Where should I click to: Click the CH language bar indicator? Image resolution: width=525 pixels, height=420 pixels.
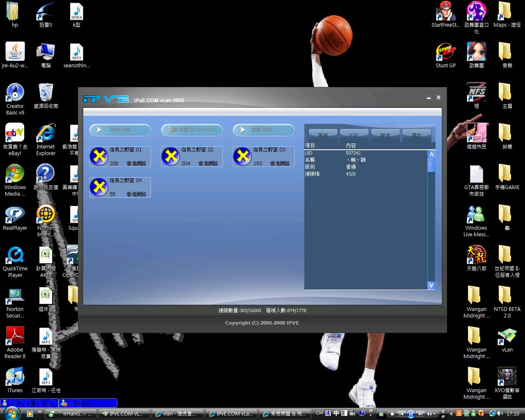pyautogui.click(x=319, y=413)
